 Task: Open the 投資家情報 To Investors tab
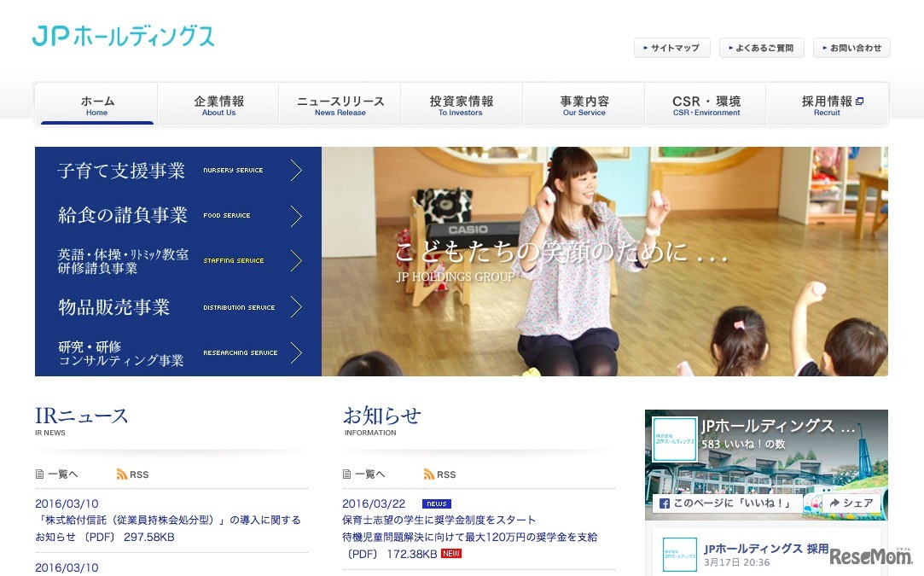(462, 105)
